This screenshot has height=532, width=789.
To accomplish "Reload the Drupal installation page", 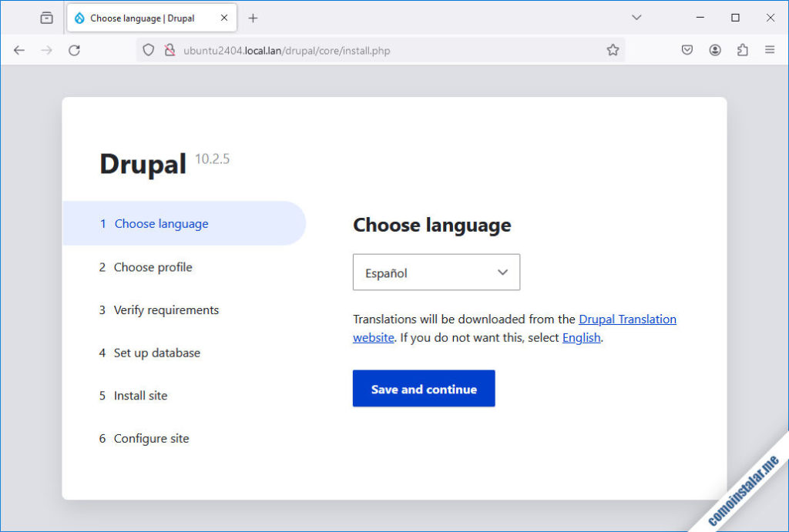I will (74, 49).
